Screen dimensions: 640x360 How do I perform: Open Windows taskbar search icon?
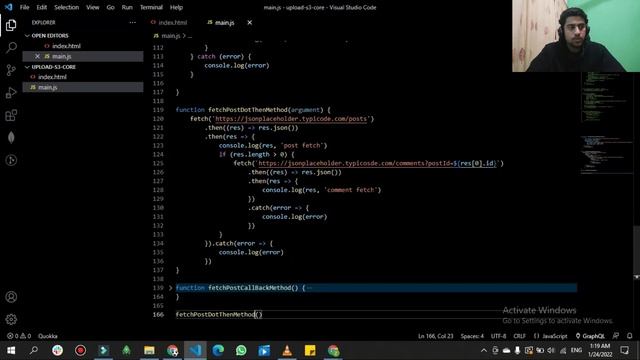(34, 351)
